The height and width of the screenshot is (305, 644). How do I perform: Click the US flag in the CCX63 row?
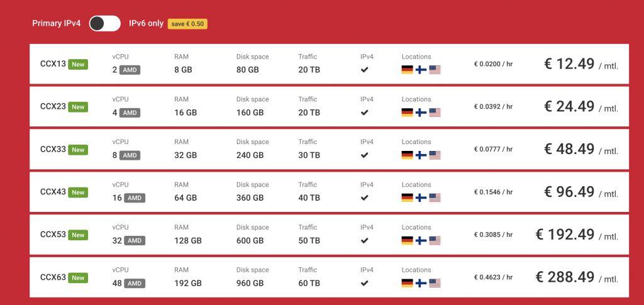(435, 283)
